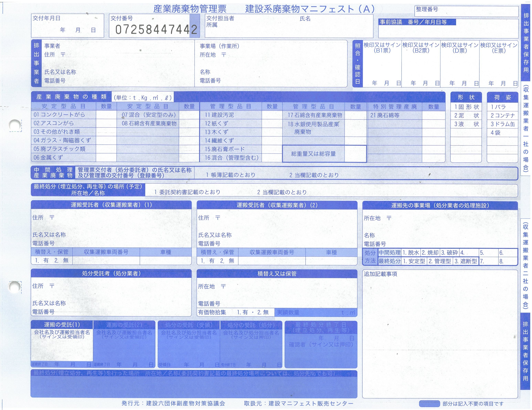This screenshot has height=410, width=532.
Task: Click the 発行元：建設六団体副産物対策協議会 footer text
Action: pos(173,403)
